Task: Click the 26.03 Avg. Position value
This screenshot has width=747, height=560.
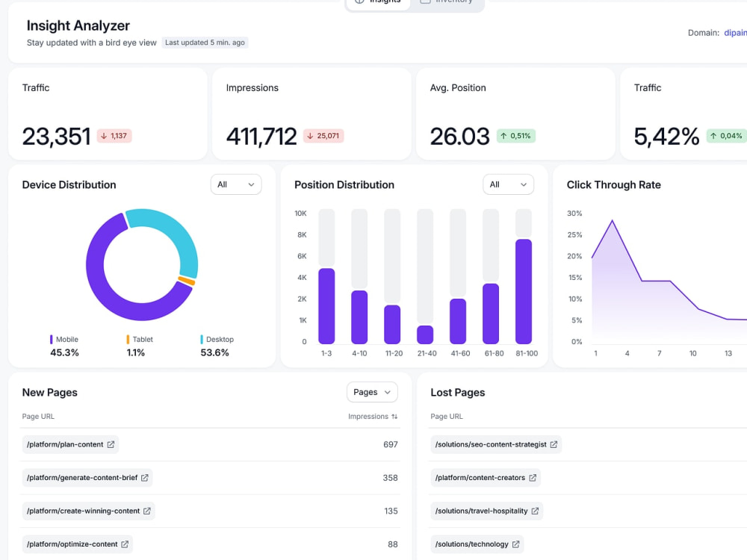Action: pos(459,137)
